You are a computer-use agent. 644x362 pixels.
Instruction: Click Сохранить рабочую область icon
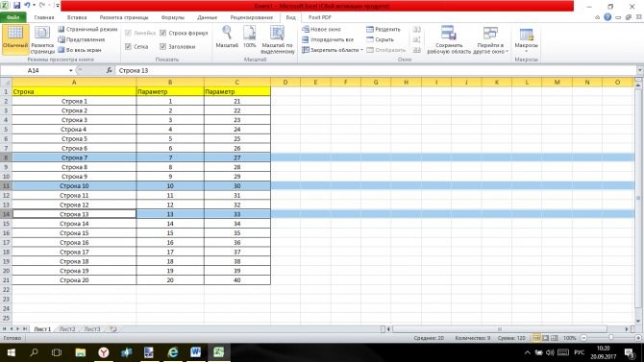coord(449,39)
